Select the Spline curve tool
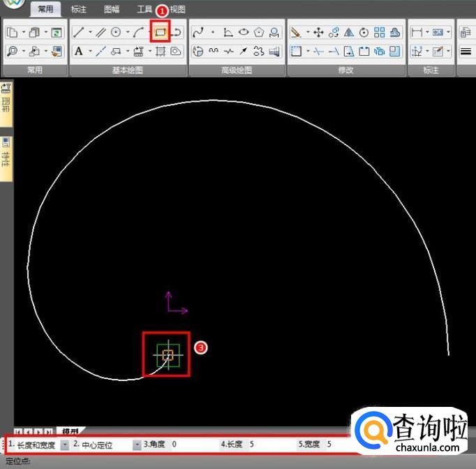 tap(198, 32)
